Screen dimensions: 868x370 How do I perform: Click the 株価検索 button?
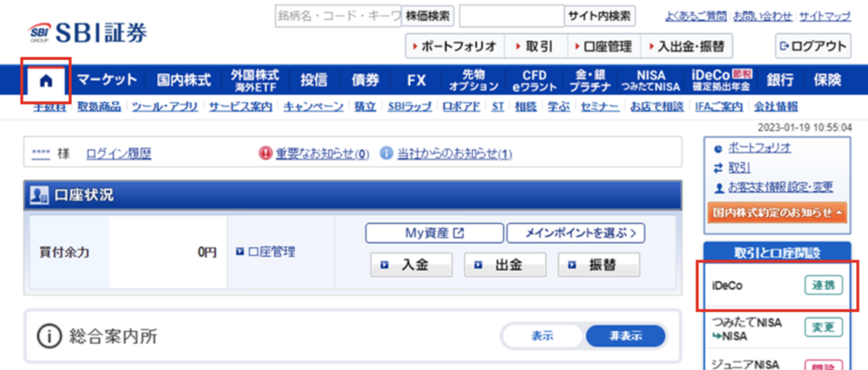pyautogui.click(x=427, y=15)
